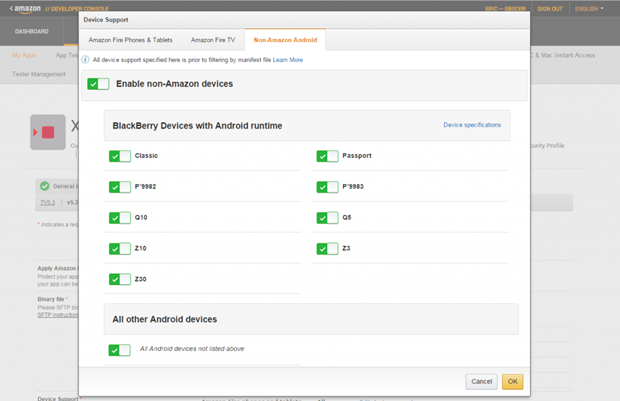Click the Cancel button
This screenshot has height=401, width=620.
pyautogui.click(x=481, y=382)
